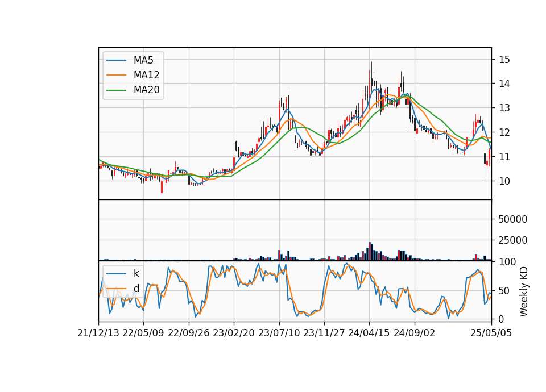Click the volume axis value 50000
This screenshot has height=392, width=546.
coord(513,219)
